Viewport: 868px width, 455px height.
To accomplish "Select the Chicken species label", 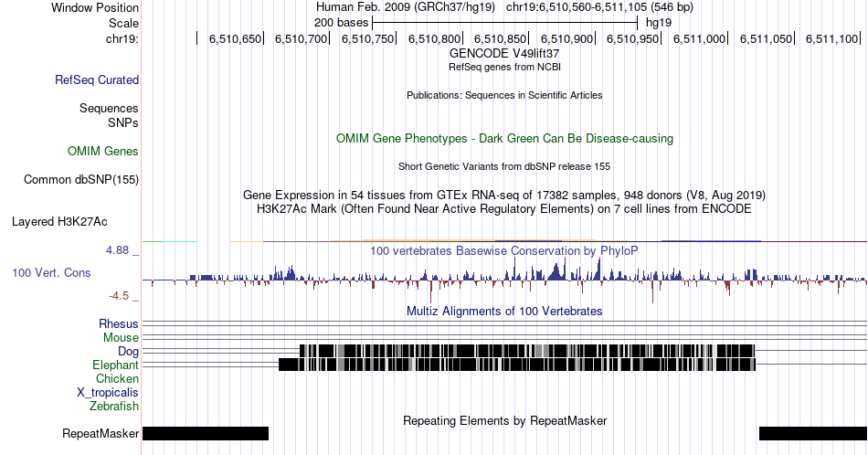I will (x=117, y=378).
